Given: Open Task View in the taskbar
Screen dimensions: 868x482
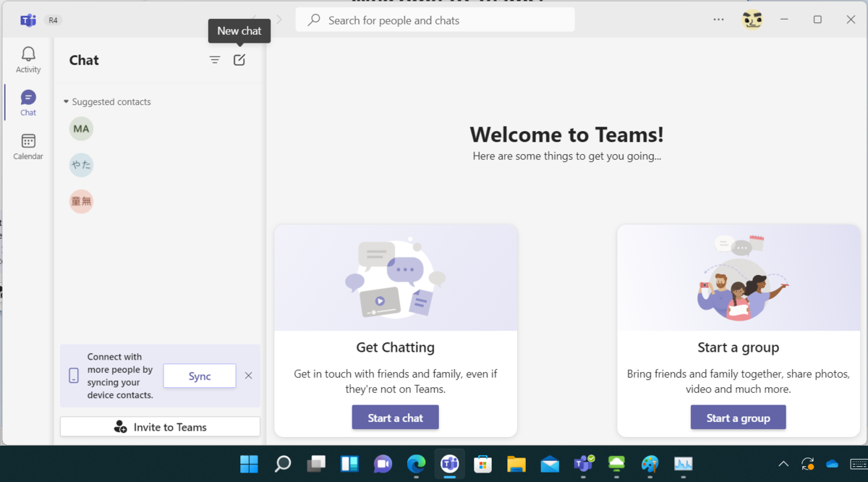Looking at the screenshot, I should (316, 464).
